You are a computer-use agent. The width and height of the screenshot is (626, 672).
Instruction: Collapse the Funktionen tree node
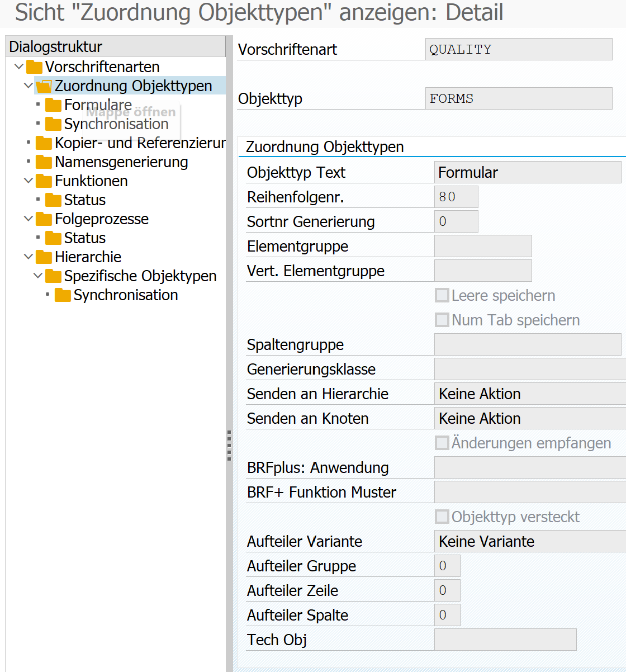pyautogui.click(x=29, y=181)
